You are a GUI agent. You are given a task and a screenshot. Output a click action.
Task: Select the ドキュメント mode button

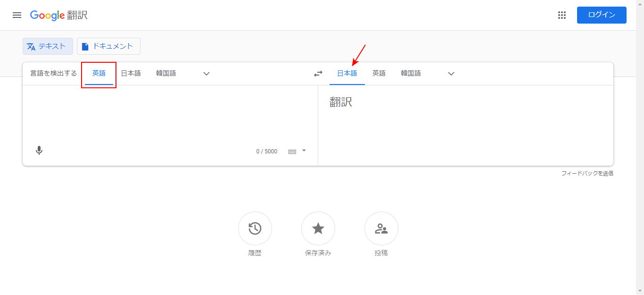point(108,46)
